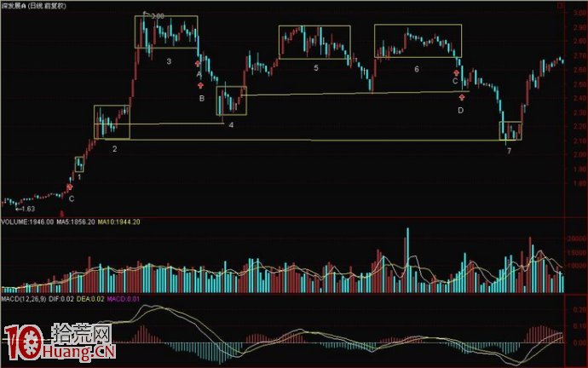The width and height of the screenshot is (588, 368).
Task: Select the MA5:1856.20 volume average label
Action: (76, 221)
